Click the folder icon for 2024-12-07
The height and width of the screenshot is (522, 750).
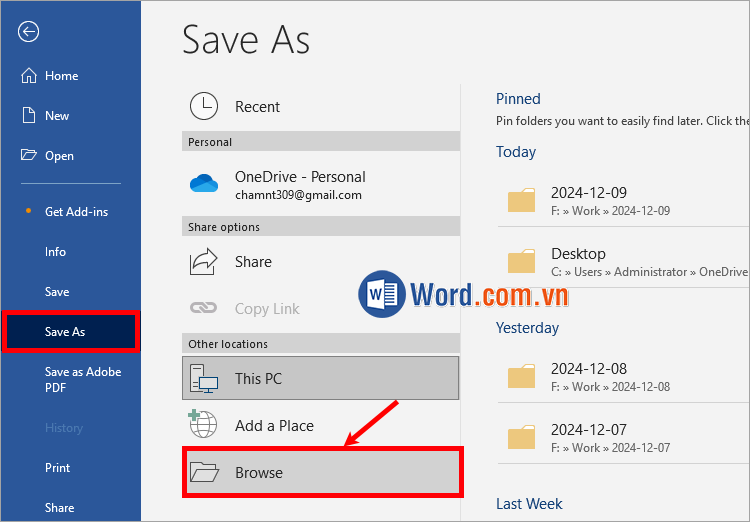pyautogui.click(x=521, y=437)
